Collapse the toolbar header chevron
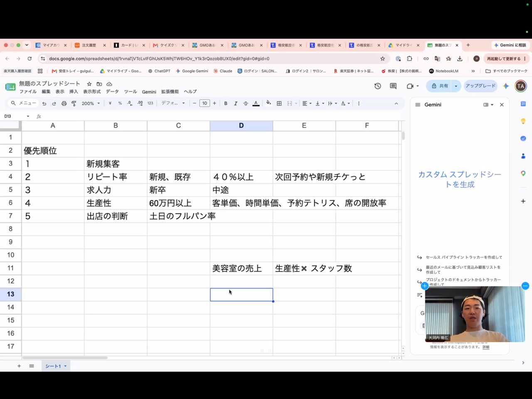This screenshot has height=399, width=532. click(396, 103)
